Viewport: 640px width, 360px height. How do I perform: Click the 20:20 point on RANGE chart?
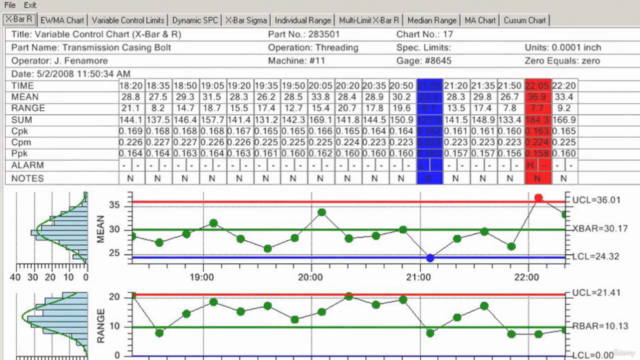349,296
